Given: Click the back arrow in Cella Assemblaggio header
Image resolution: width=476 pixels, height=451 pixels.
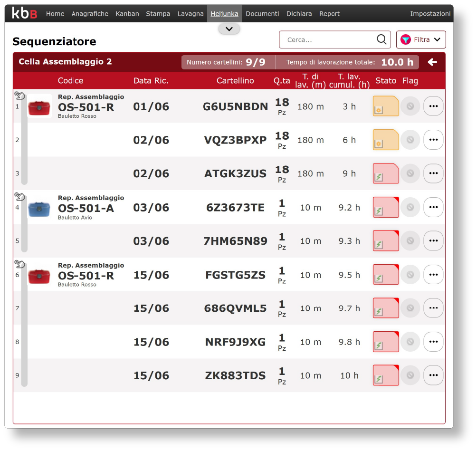Looking at the screenshot, I should [432, 62].
